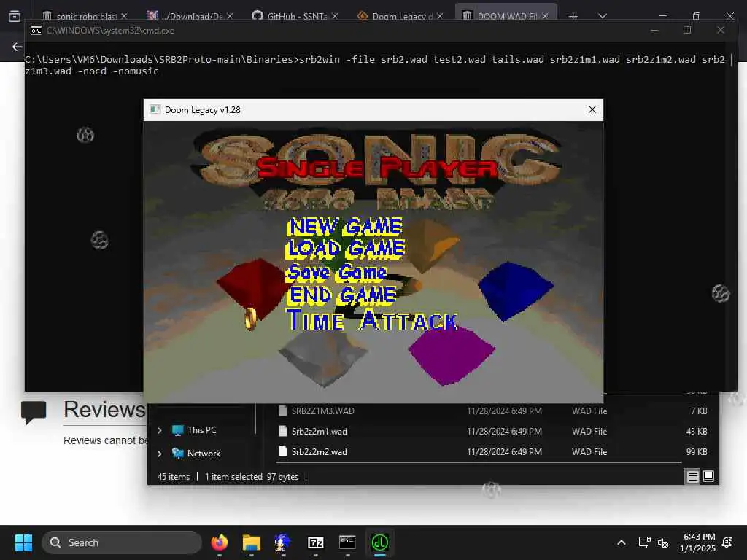The width and height of the screenshot is (747, 560).
Task: Select LOAD GAME in the game menu
Action: pos(345,249)
